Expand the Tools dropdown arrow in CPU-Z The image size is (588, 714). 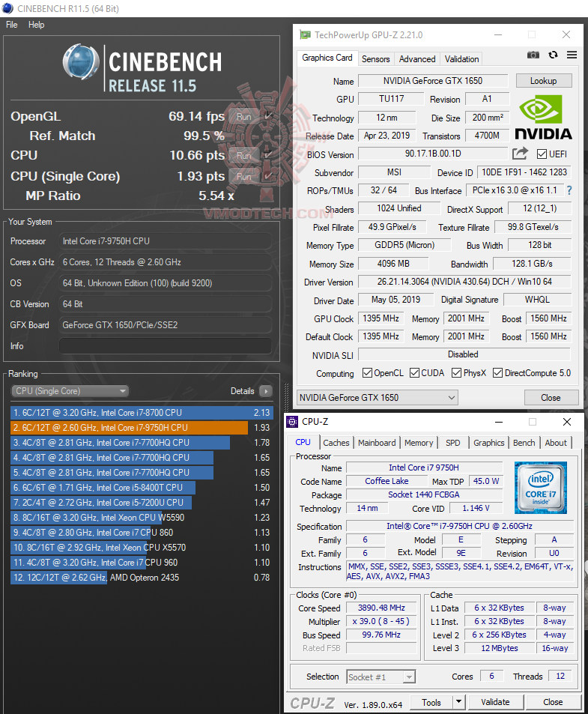[x=458, y=702]
